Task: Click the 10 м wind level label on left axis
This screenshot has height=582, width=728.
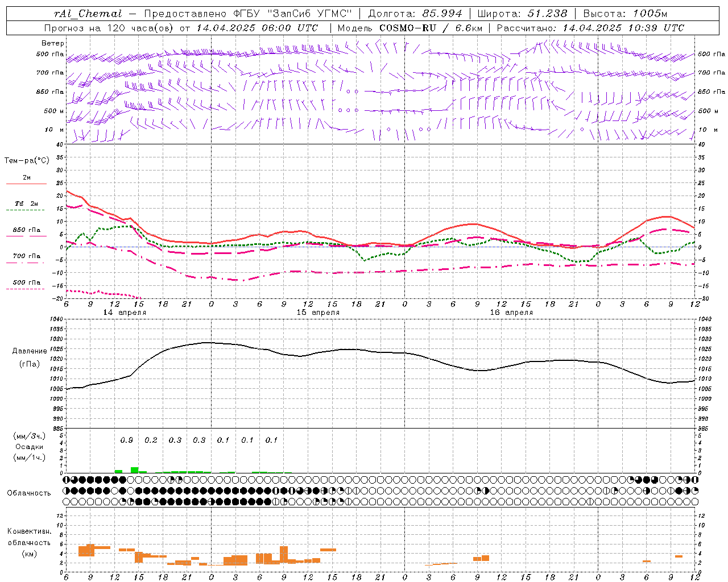Action: coord(55,130)
